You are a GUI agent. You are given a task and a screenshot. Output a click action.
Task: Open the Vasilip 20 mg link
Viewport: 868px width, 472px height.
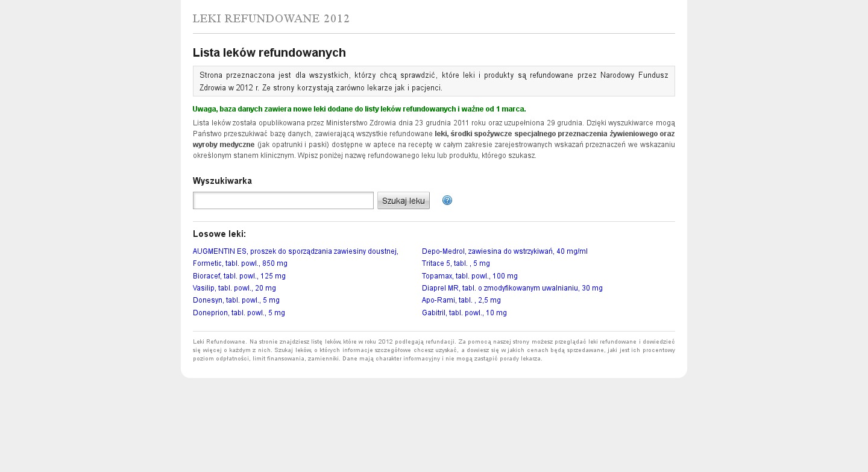[234, 288]
